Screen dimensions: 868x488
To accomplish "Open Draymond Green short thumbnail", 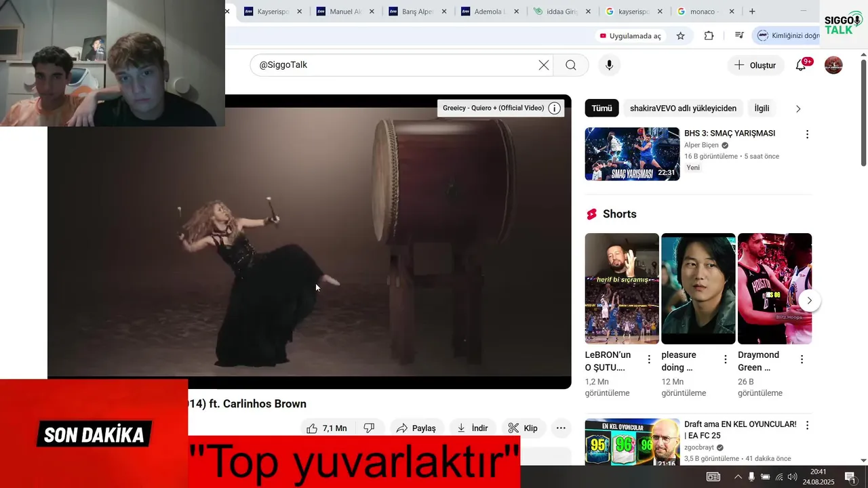I will pyautogui.click(x=774, y=288).
